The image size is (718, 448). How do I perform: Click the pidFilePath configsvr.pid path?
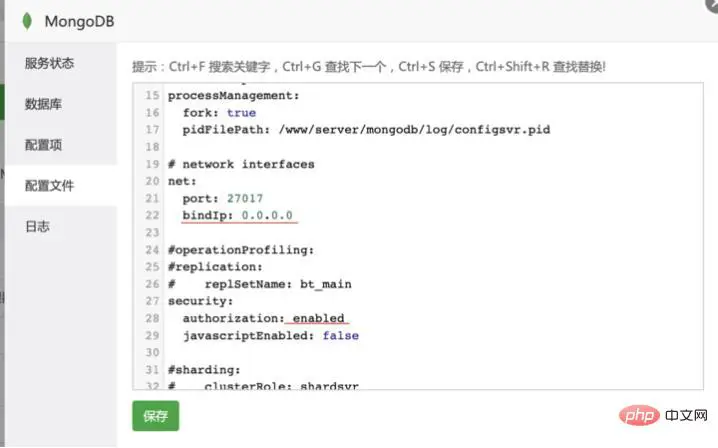pos(414,130)
